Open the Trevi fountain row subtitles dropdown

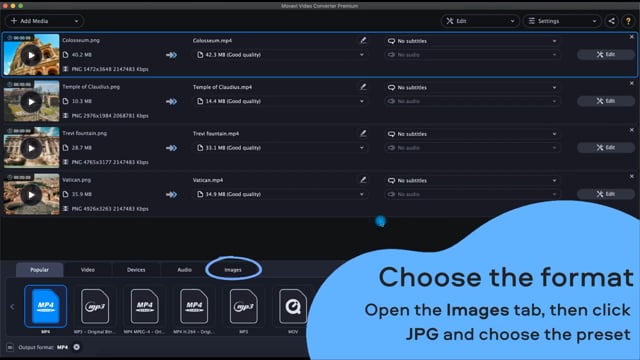pyautogui.click(x=472, y=134)
